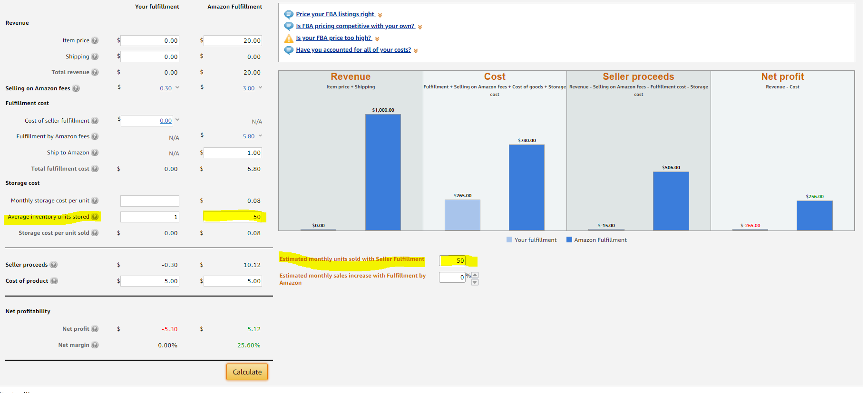Viewport: 868px width, 393px height.
Task: Click speech bubble icon beside FBA pricing competitive tip
Action: pyautogui.click(x=289, y=26)
